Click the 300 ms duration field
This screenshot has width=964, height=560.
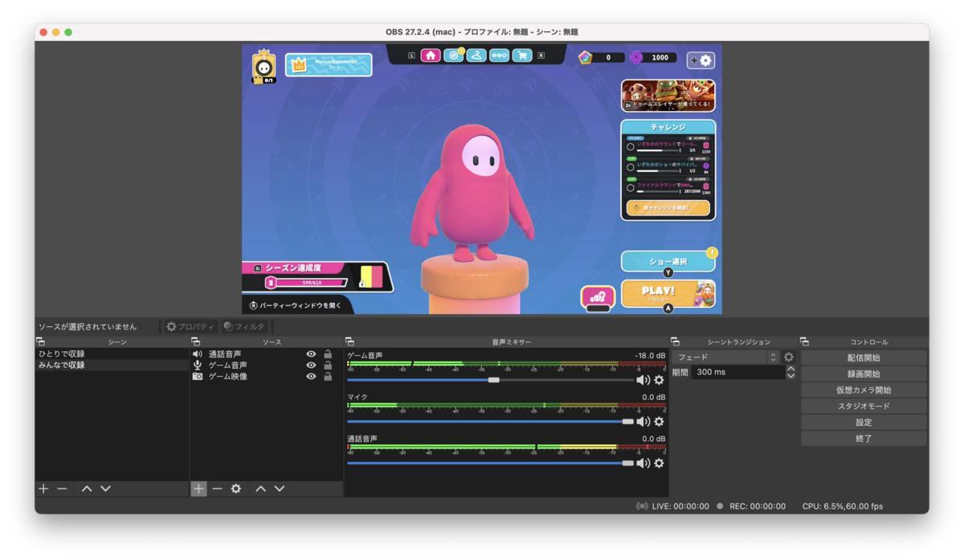(738, 373)
